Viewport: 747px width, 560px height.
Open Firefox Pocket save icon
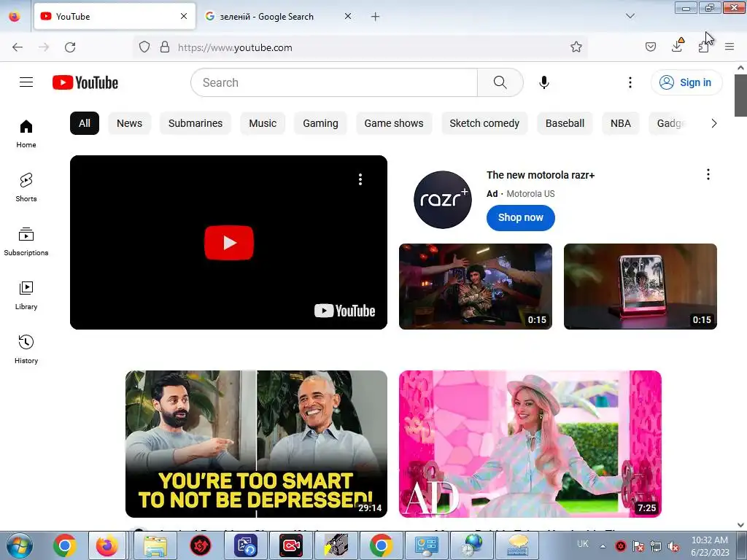click(650, 47)
